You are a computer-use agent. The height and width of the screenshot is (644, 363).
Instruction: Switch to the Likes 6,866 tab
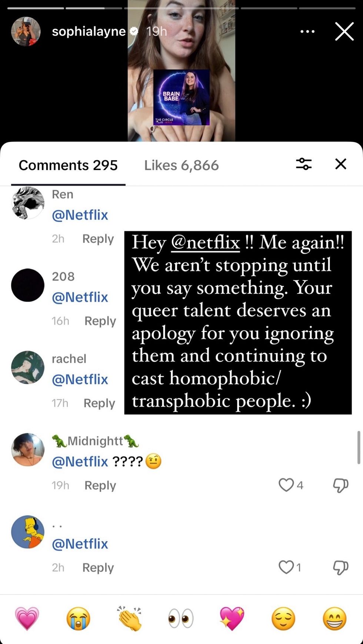coord(181,165)
